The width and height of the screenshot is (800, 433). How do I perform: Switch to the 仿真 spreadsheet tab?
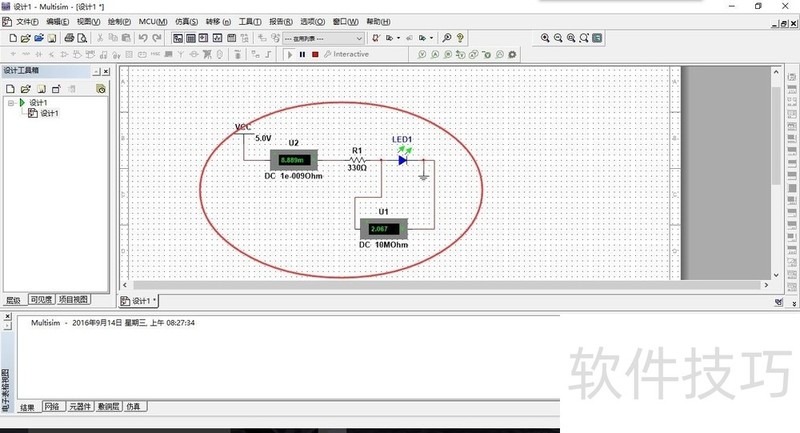point(134,407)
